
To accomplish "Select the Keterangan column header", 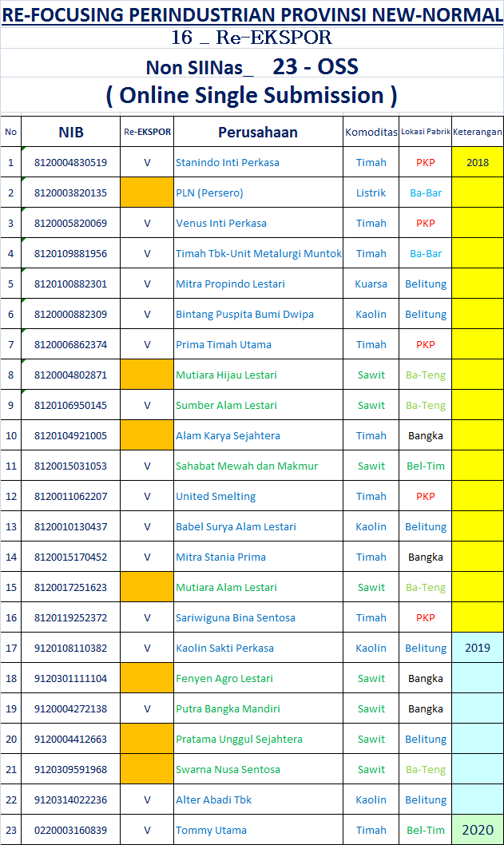I will [x=478, y=132].
